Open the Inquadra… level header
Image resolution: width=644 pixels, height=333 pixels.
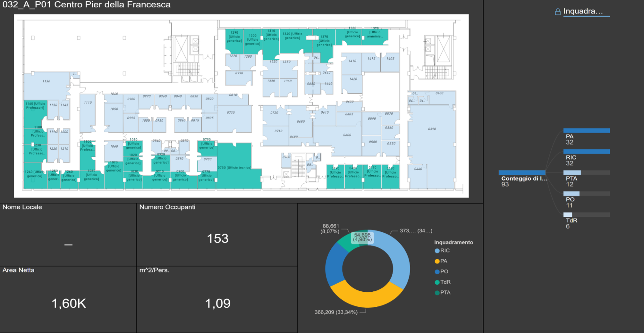click(x=583, y=11)
